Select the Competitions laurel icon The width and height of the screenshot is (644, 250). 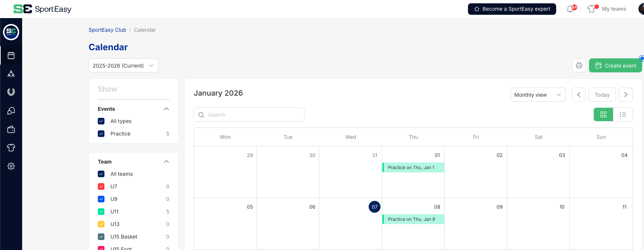pyautogui.click(x=11, y=92)
